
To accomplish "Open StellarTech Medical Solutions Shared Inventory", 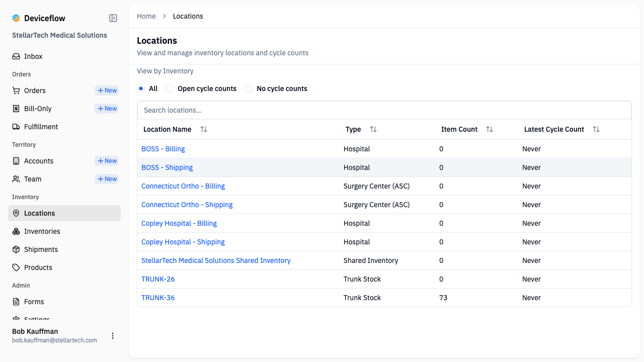I will point(216,260).
